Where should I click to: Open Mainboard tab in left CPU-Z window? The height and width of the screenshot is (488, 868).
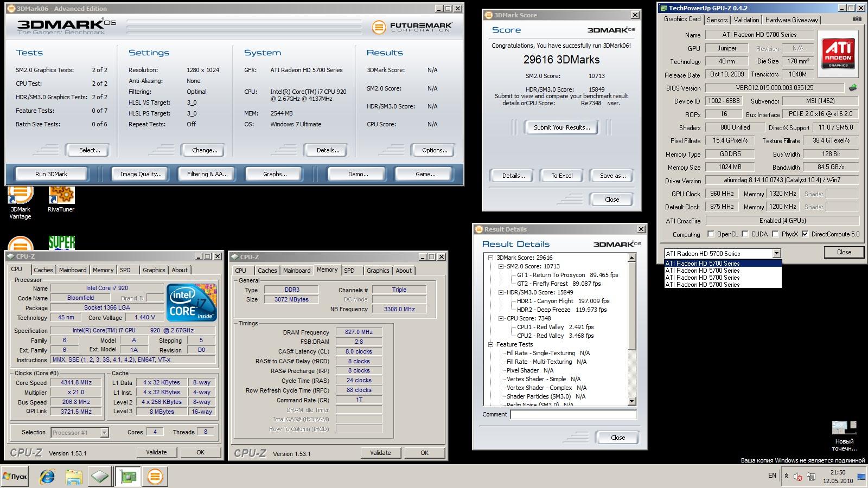73,270
